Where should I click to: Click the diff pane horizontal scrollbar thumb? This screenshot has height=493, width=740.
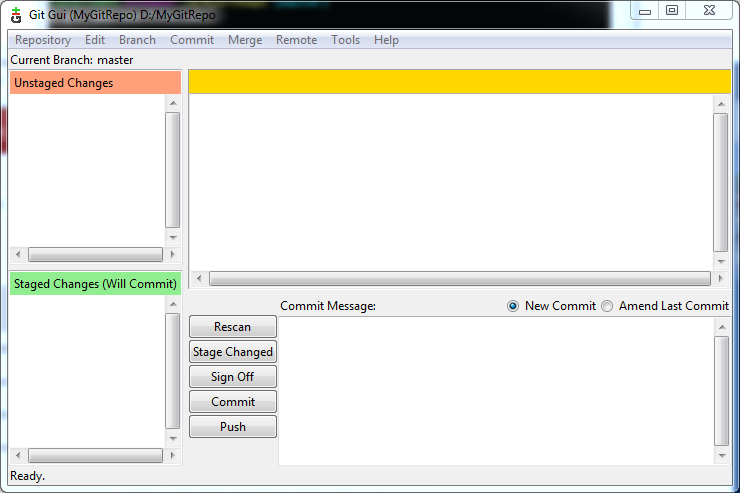tap(460, 278)
